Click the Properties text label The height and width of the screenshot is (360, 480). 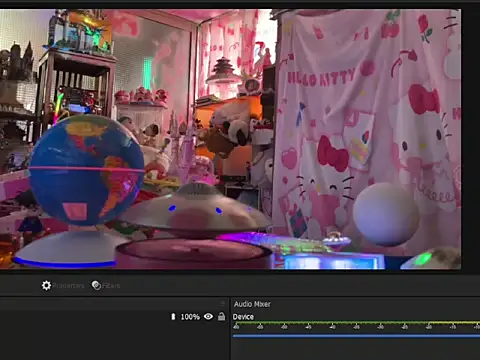pos(68,286)
